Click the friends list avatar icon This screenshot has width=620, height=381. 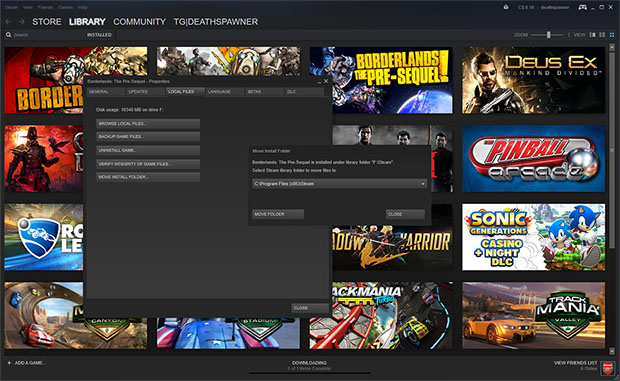pos(608,368)
